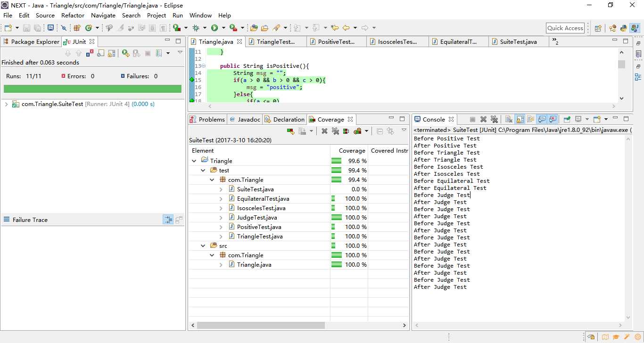The image size is (644, 343).
Task: Click the New file toolbar icon
Action: [8, 28]
